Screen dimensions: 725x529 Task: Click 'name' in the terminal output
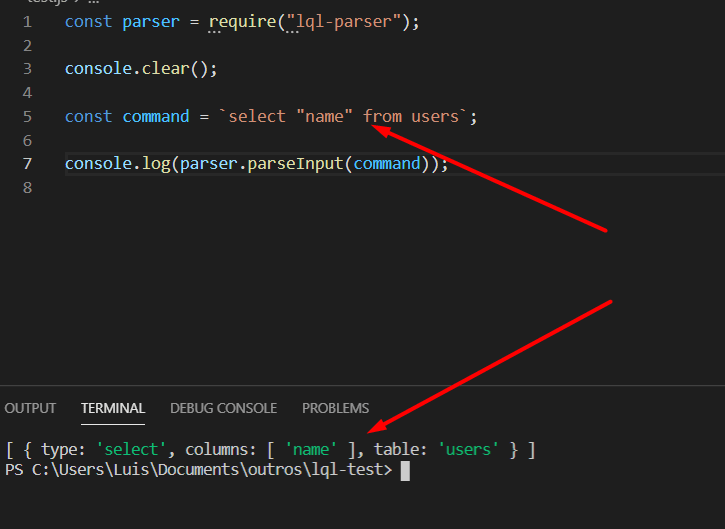pos(311,449)
